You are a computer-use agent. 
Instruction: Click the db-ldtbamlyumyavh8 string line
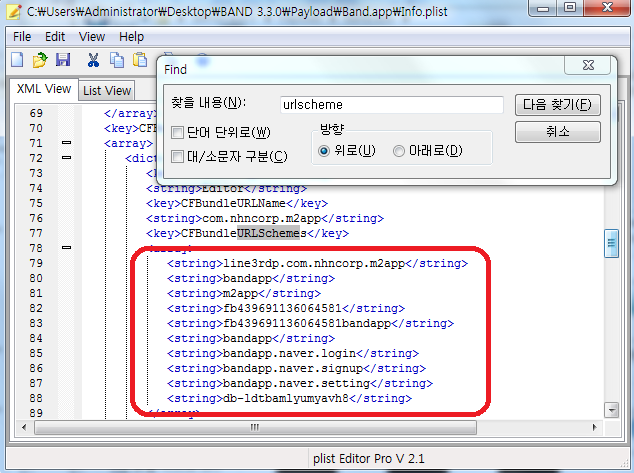click(x=290, y=398)
